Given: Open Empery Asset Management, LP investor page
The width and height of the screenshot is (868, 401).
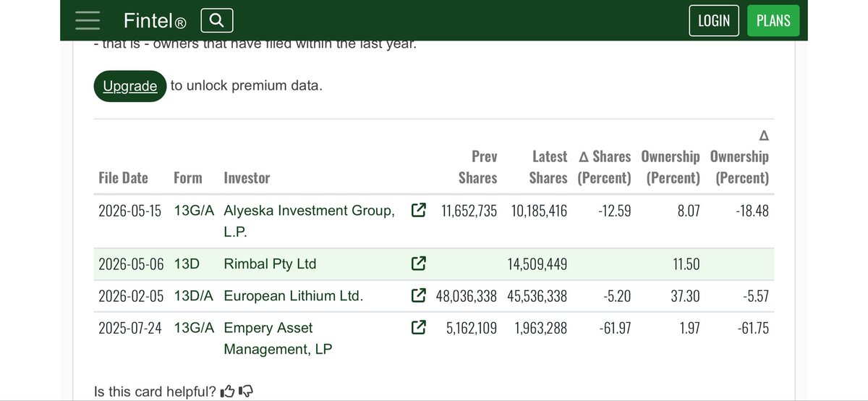Looking at the screenshot, I should tap(278, 338).
